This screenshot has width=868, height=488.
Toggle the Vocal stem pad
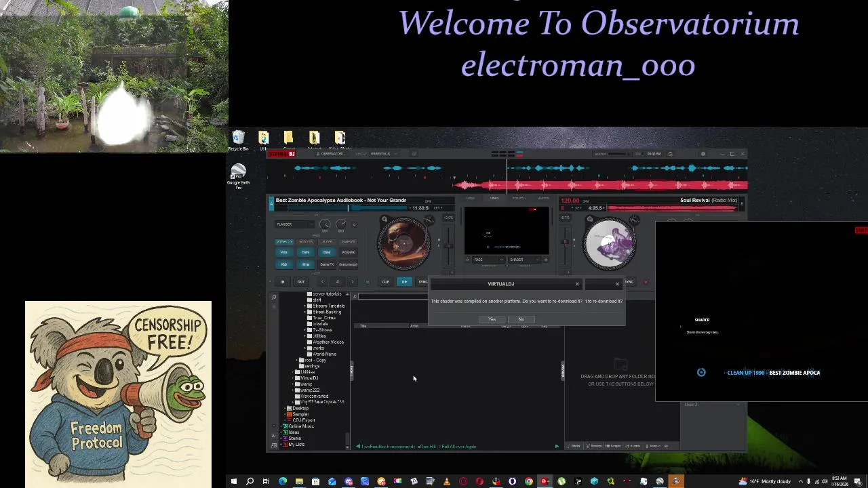283,252
